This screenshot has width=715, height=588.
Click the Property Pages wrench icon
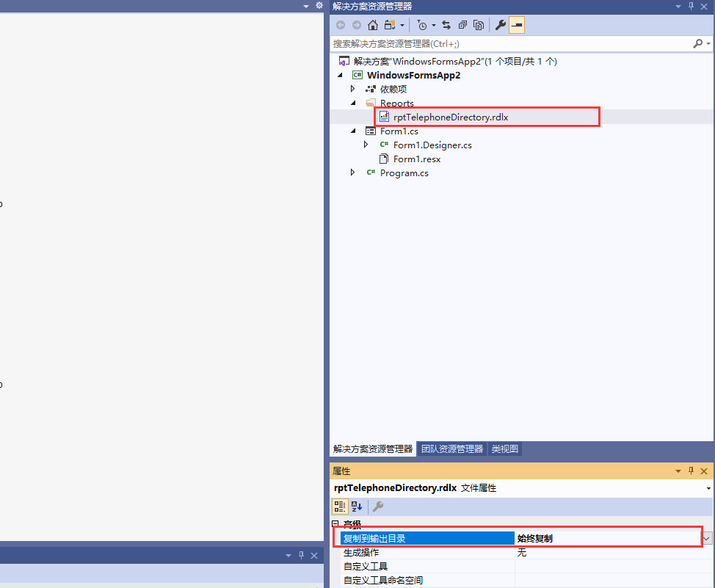point(378,507)
